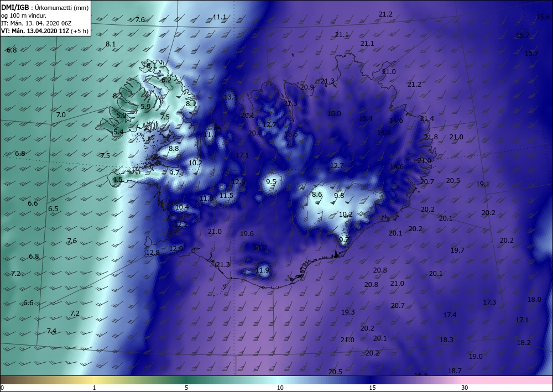Click the brown end of the colour bar

11,380
